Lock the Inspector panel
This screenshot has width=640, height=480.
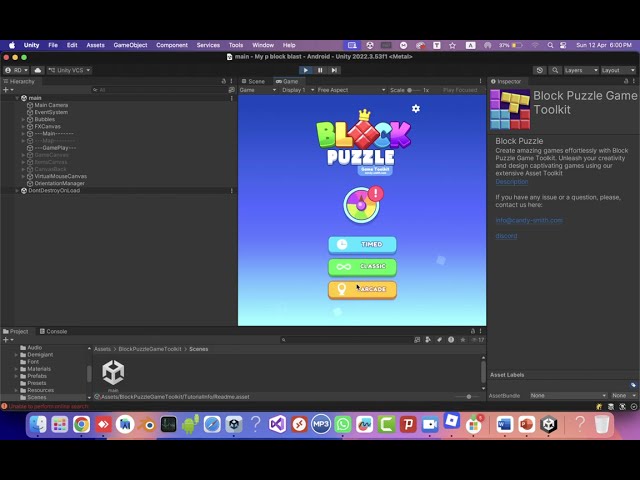(x=626, y=81)
